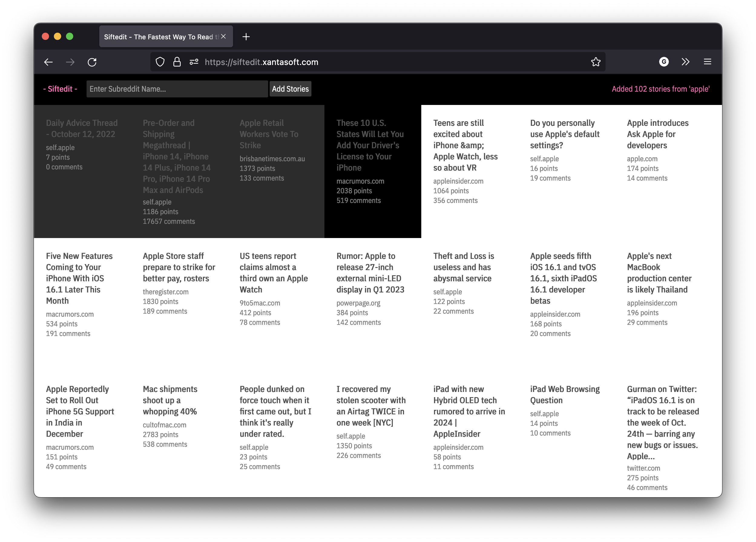Close the Siftedit tab
This screenshot has height=542, width=756.
(x=223, y=36)
